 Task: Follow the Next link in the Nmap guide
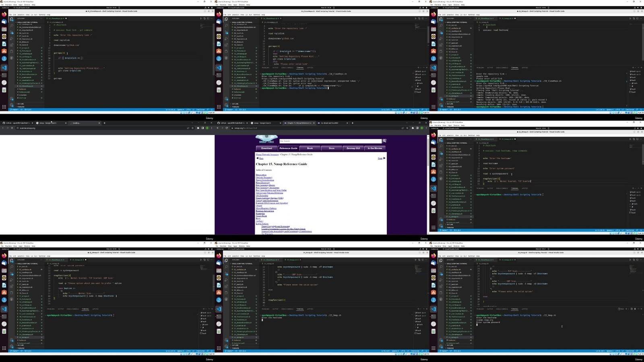point(381,158)
